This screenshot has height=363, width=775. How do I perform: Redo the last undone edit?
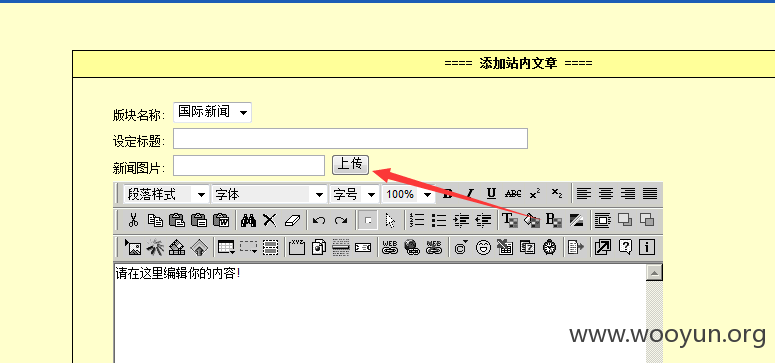pyautogui.click(x=341, y=221)
